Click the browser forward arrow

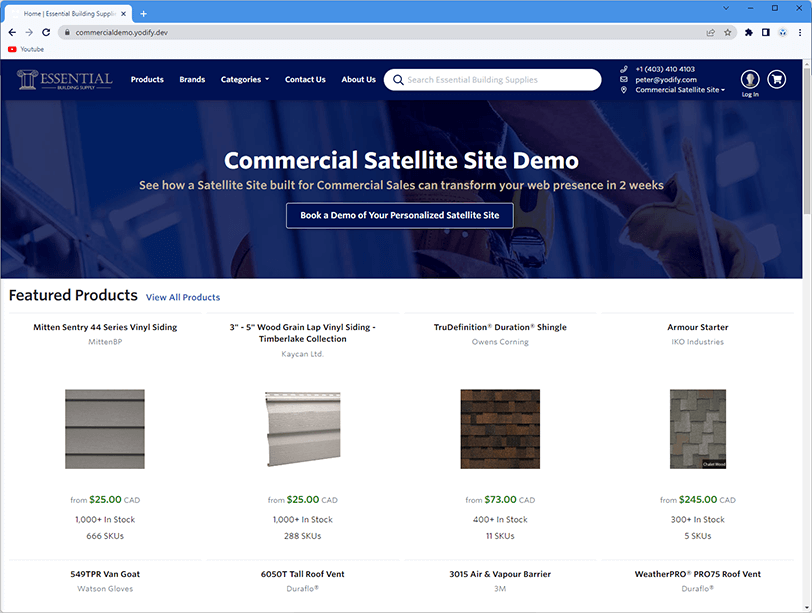coord(29,32)
